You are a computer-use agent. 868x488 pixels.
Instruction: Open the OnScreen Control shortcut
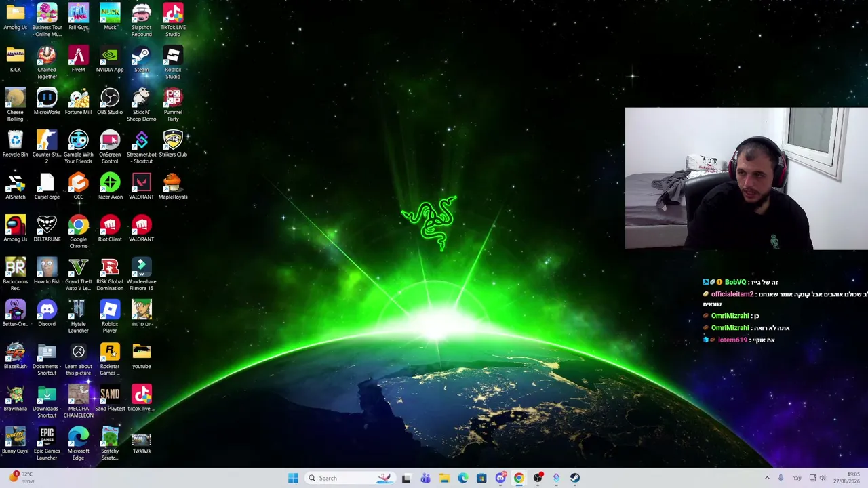pos(110,147)
